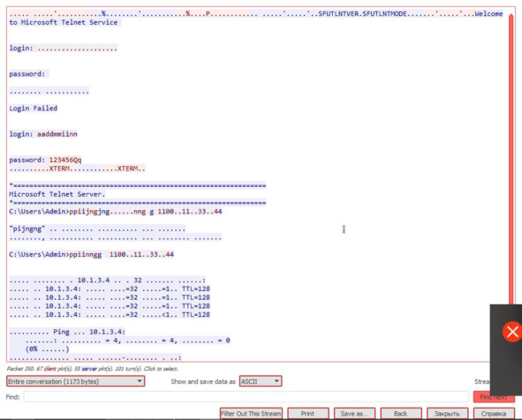This screenshot has height=420, width=522.
Task: Open help with Справка button
Action: [494, 414]
